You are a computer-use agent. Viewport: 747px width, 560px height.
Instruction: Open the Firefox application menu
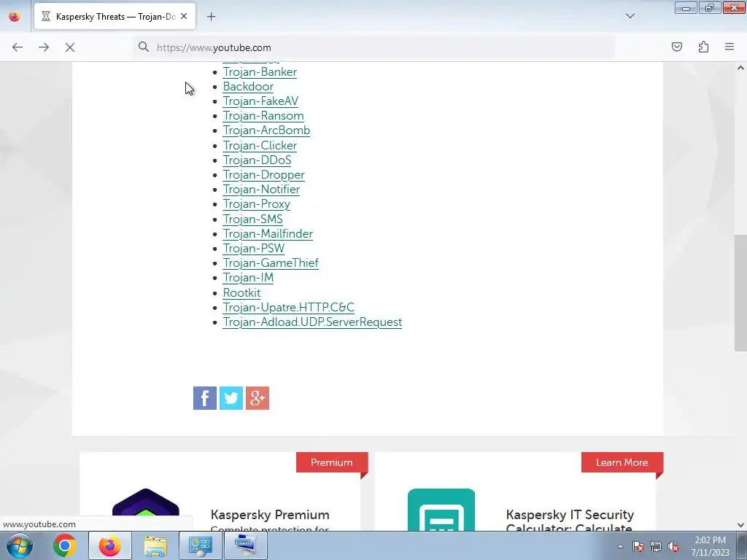point(729,47)
